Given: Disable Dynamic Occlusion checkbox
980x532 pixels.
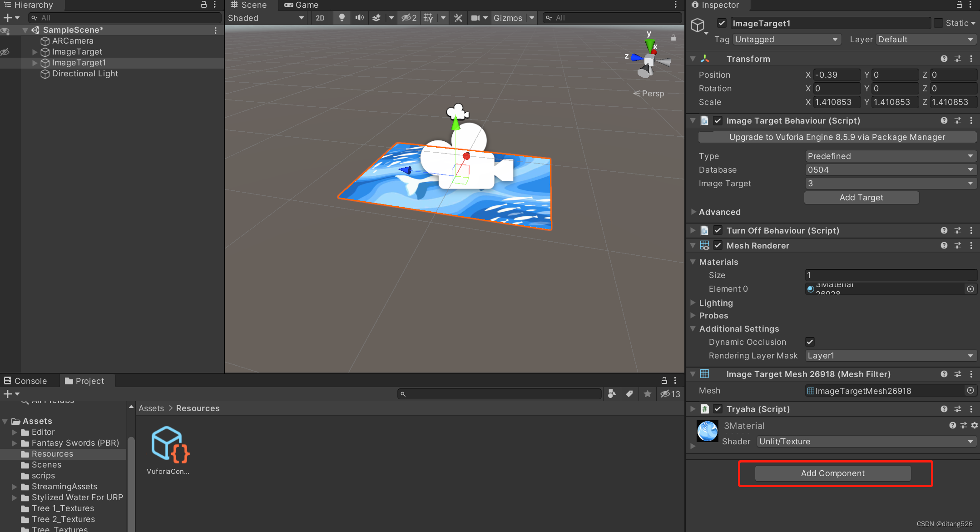Looking at the screenshot, I should (x=810, y=342).
